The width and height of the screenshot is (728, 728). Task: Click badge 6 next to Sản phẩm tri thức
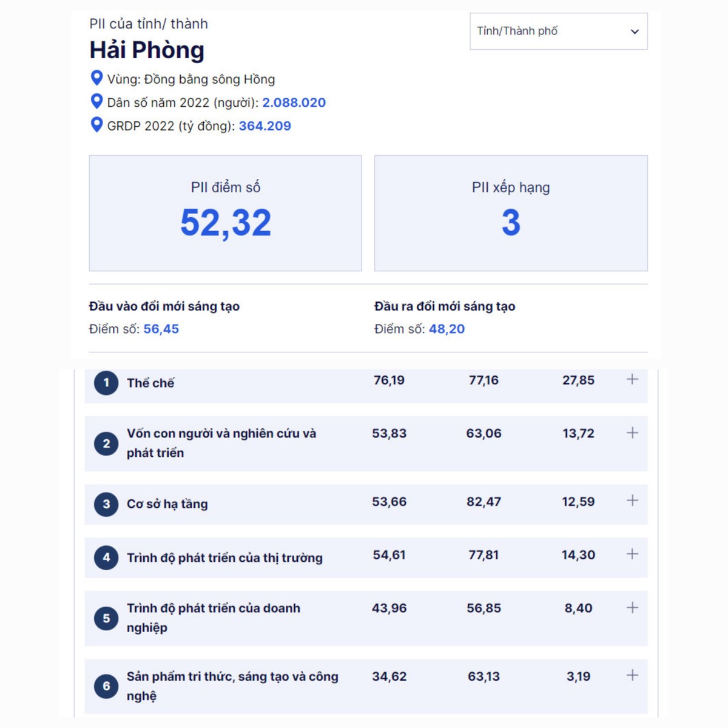coord(106,686)
